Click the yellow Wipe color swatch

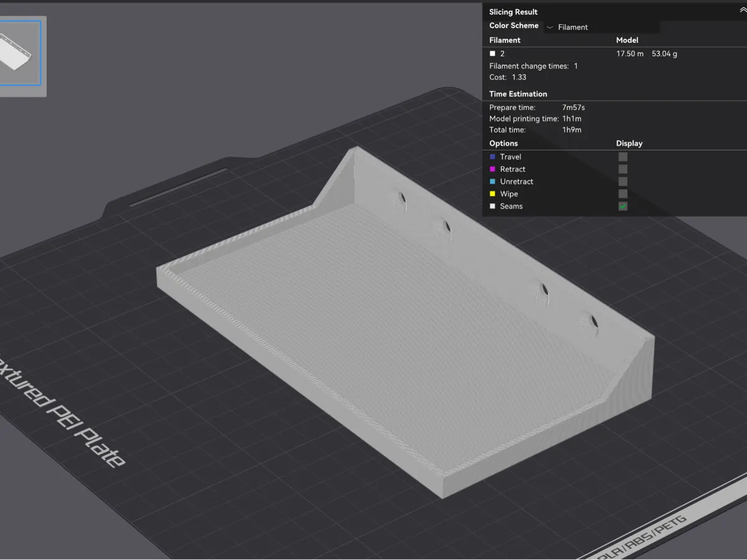(492, 194)
